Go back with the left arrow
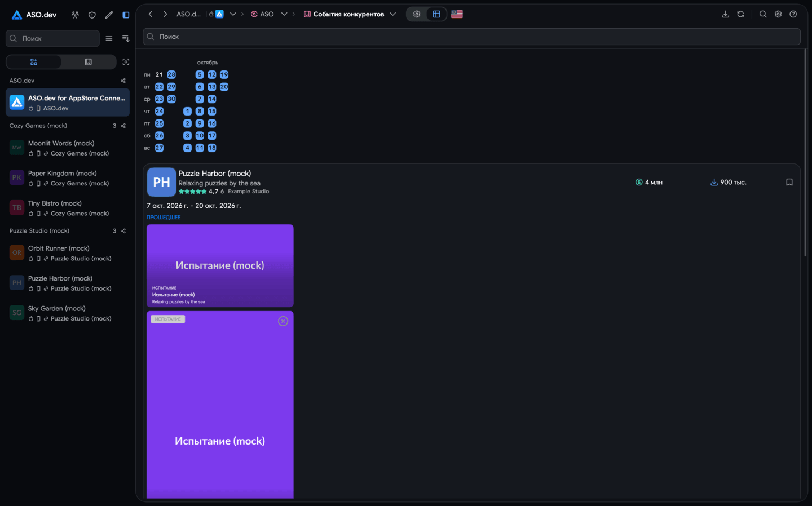The height and width of the screenshot is (506, 812). click(151, 14)
